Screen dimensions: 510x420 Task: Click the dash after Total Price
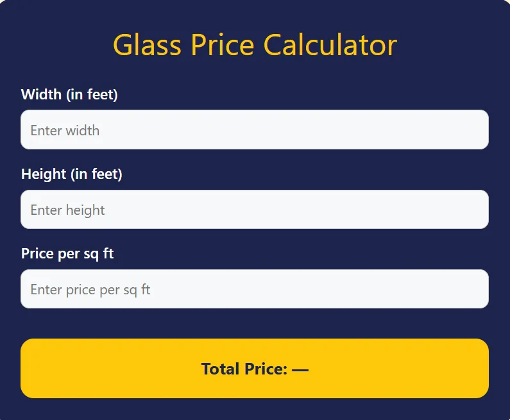click(x=300, y=369)
